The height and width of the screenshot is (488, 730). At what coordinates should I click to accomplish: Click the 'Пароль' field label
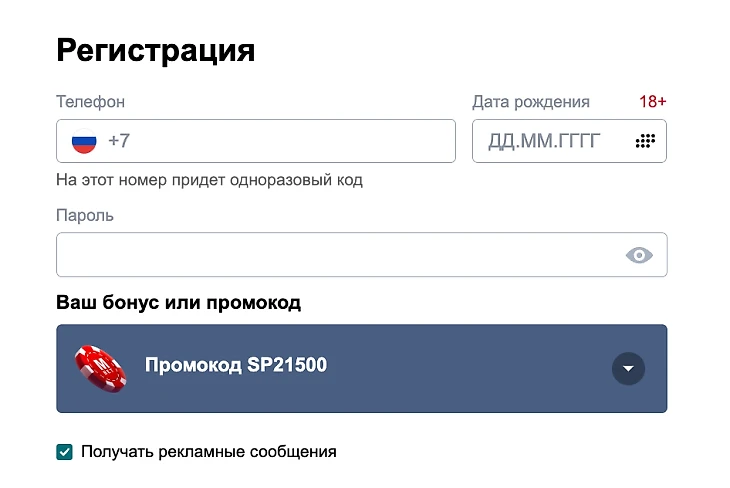[x=85, y=215]
